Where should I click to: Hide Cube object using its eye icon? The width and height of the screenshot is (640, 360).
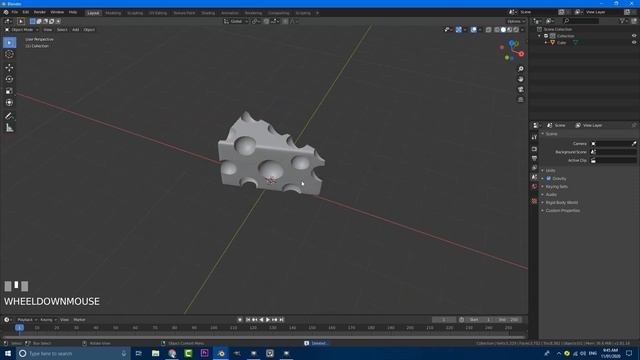click(x=634, y=42)
